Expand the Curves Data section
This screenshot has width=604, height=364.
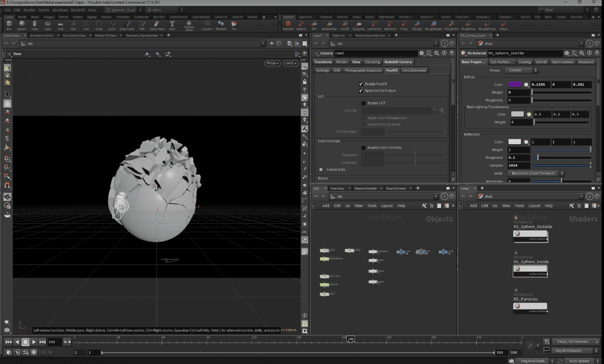(321, 169)
